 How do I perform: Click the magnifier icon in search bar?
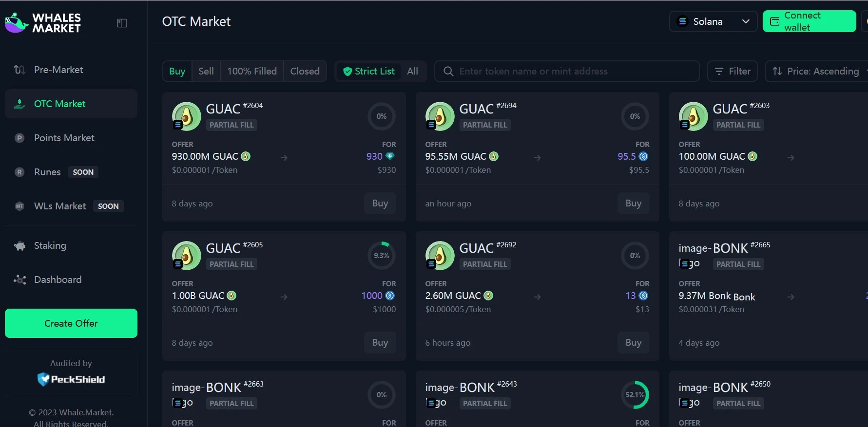(448, 72)
